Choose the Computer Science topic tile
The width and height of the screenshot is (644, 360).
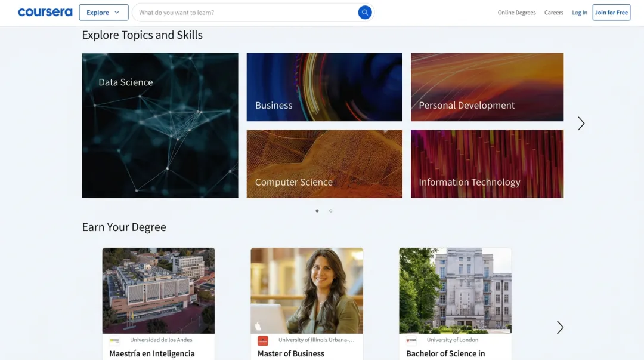coord(324,164)
